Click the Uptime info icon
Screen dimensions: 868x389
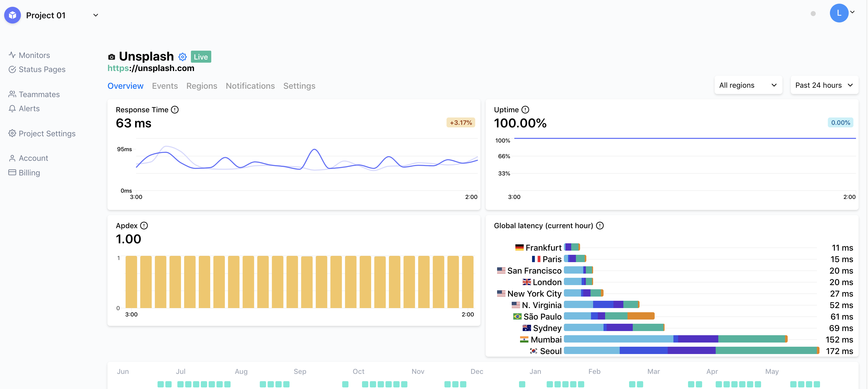(525, 110)
